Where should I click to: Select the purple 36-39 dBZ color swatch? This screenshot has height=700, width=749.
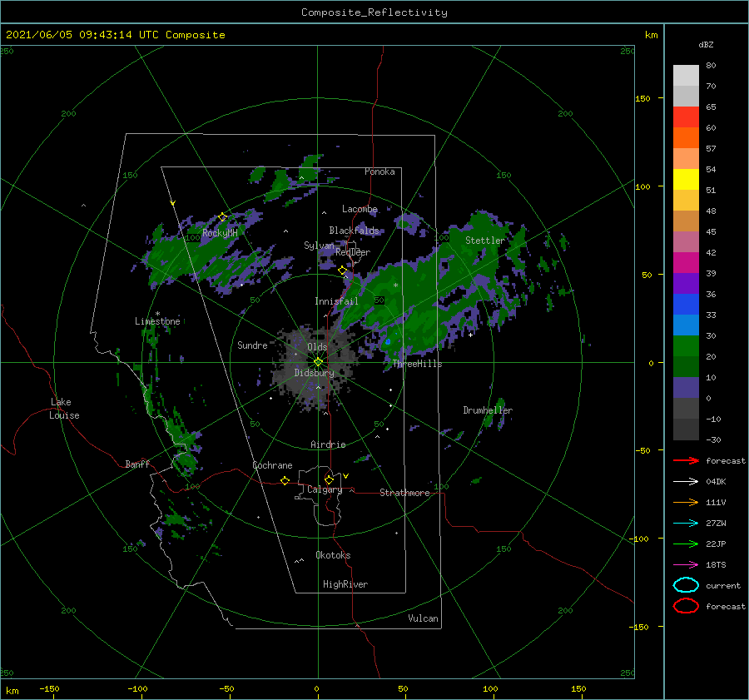point(686,284)
